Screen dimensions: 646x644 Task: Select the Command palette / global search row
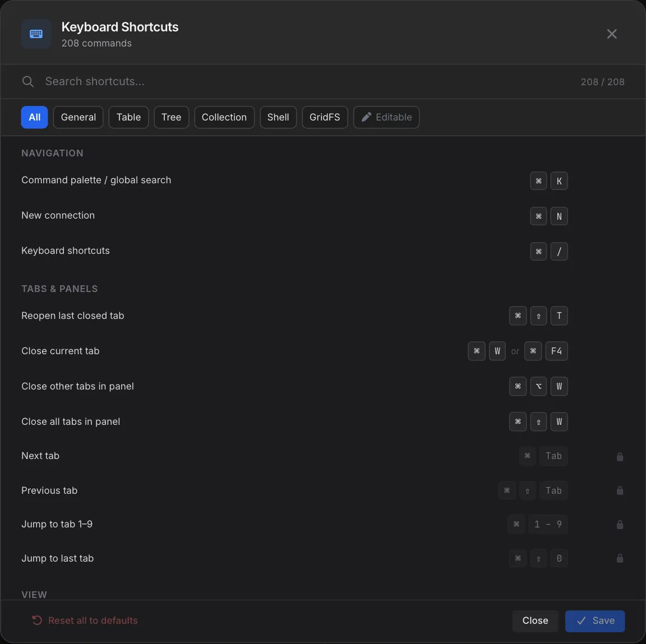(x=323, y=180)
